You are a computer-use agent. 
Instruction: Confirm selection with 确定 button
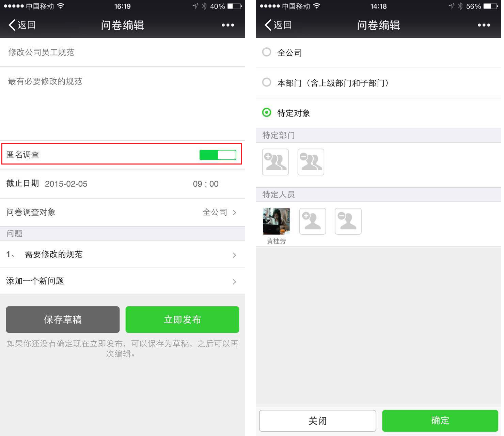coord(440,421)
